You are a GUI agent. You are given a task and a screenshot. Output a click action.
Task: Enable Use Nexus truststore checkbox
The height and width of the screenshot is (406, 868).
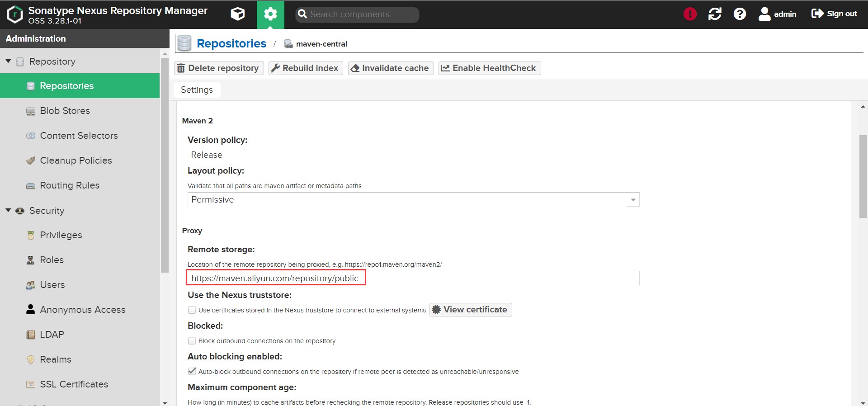pyautogui.click(x=192, y=310)
